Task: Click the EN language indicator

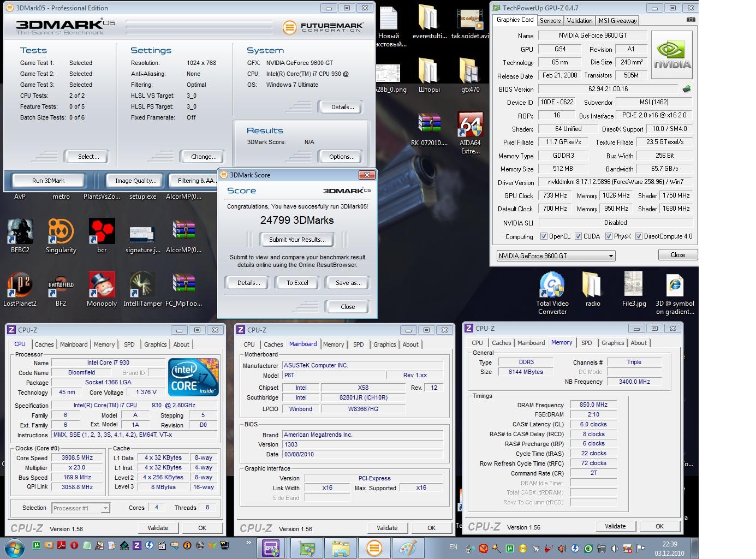Action: click(x=453, y=546)
